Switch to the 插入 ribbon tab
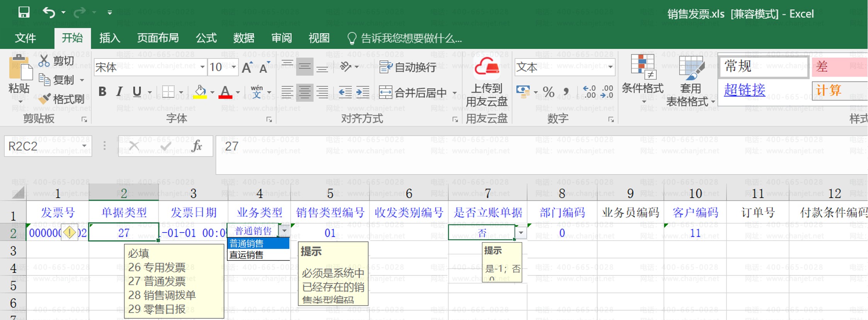The width and height of the screenshot is (868, 320). pyautogui.click(x=110, y=38)
